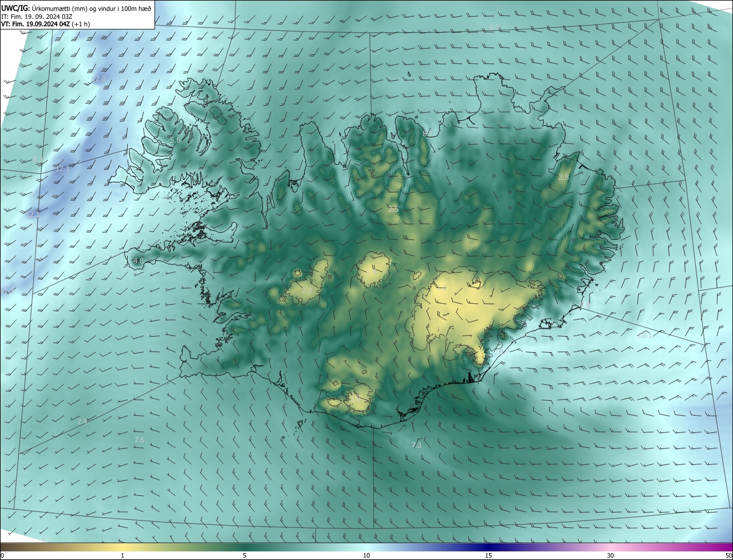
Task: Click the 1 tick on color scale
Action: (123, 556)
